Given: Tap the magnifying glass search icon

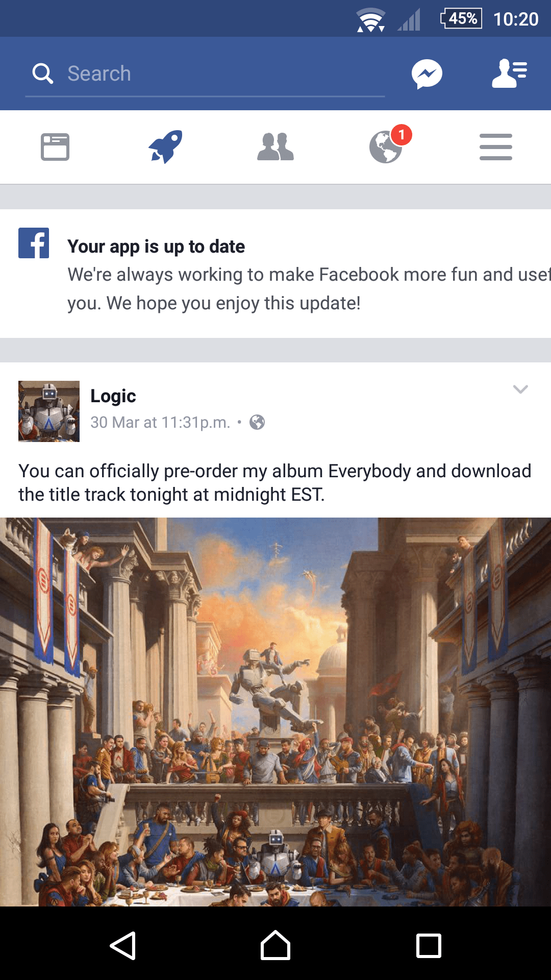Looking at the screenshot, I should point(43,73).
